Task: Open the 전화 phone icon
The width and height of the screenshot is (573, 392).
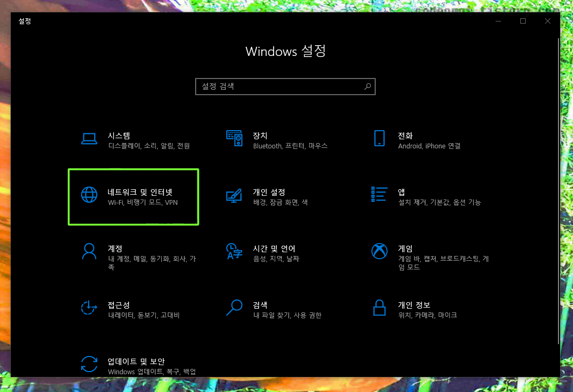Action: [379, 138]
